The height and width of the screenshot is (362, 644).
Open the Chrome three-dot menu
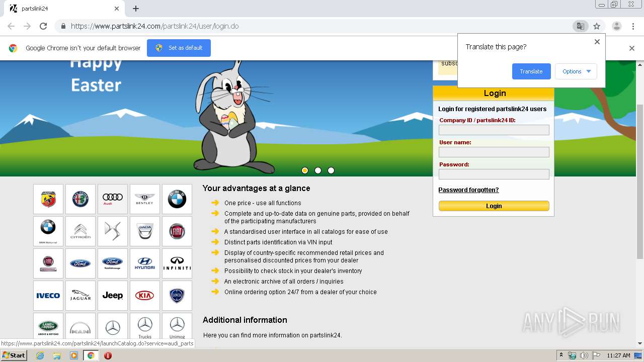point(633,26)
